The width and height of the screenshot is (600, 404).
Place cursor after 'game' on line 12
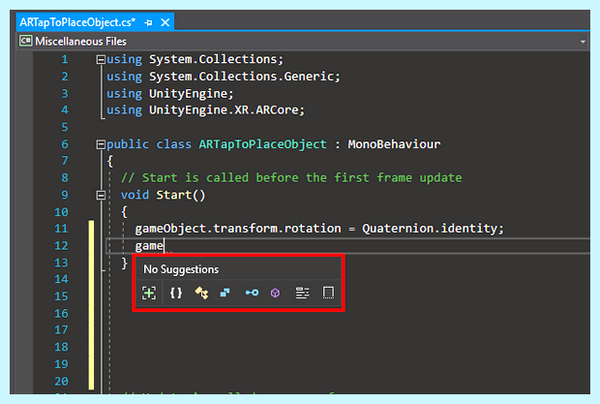click(x=164, y=246)
